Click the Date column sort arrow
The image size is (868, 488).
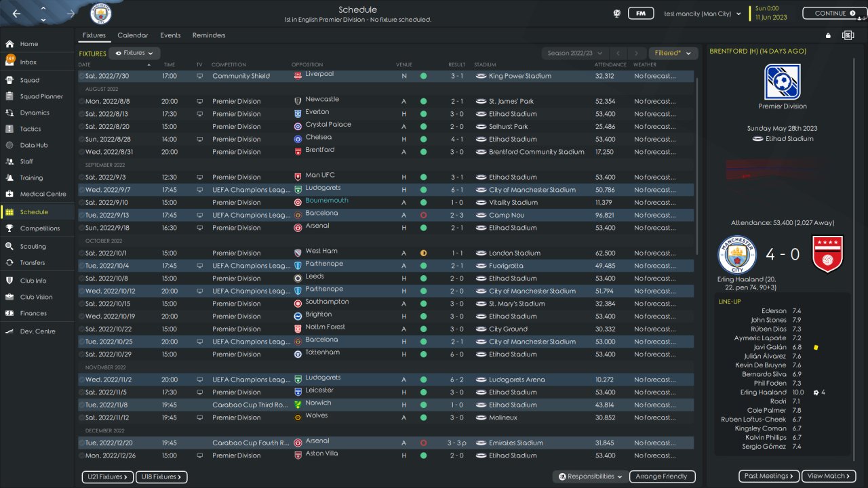(149, 65)
